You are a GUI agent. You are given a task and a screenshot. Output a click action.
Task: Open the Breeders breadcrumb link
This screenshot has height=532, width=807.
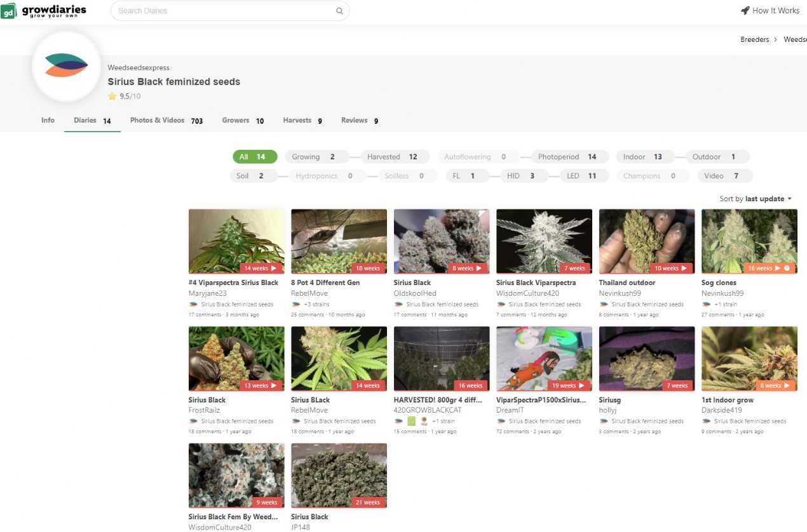[x=754, y=39]
